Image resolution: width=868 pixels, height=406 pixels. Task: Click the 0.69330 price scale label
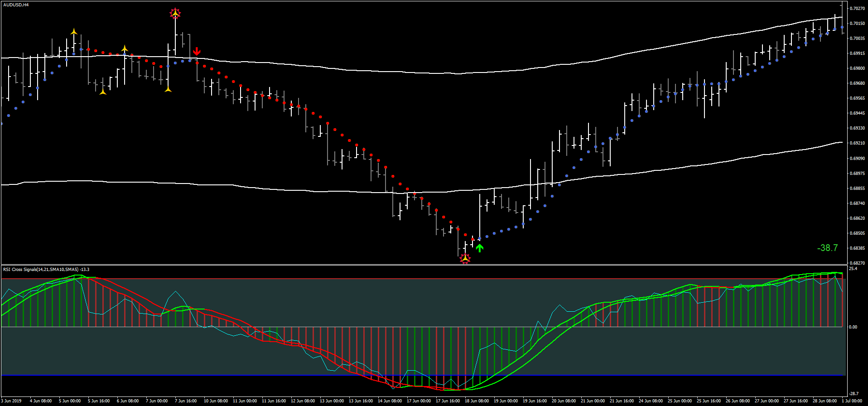(857, 128)
